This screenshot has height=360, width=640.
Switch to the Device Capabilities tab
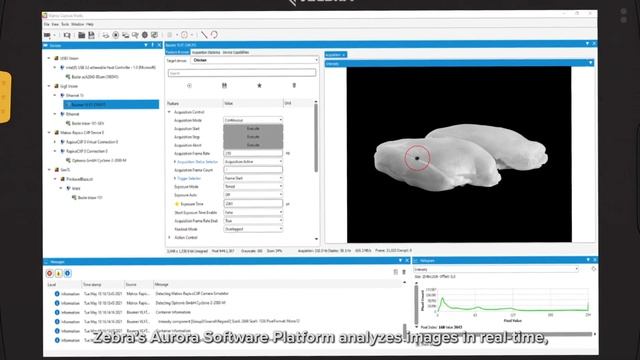(236, 52)
